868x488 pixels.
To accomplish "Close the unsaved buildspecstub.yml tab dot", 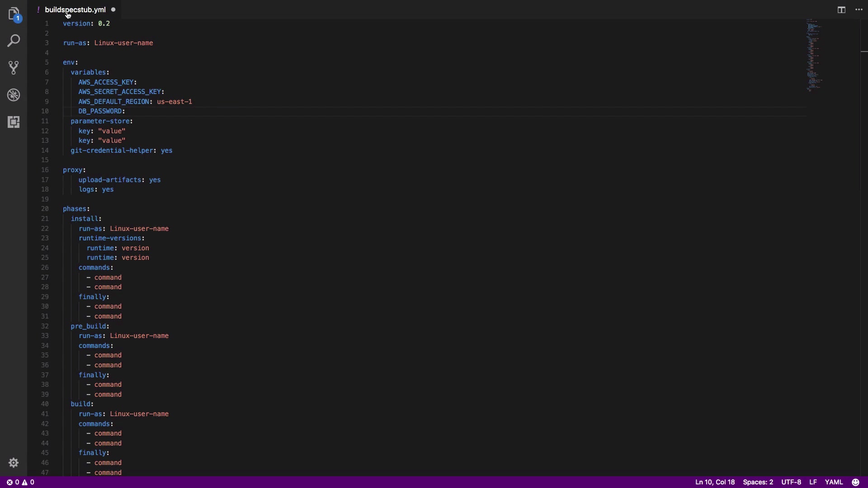I will [113, 9].
